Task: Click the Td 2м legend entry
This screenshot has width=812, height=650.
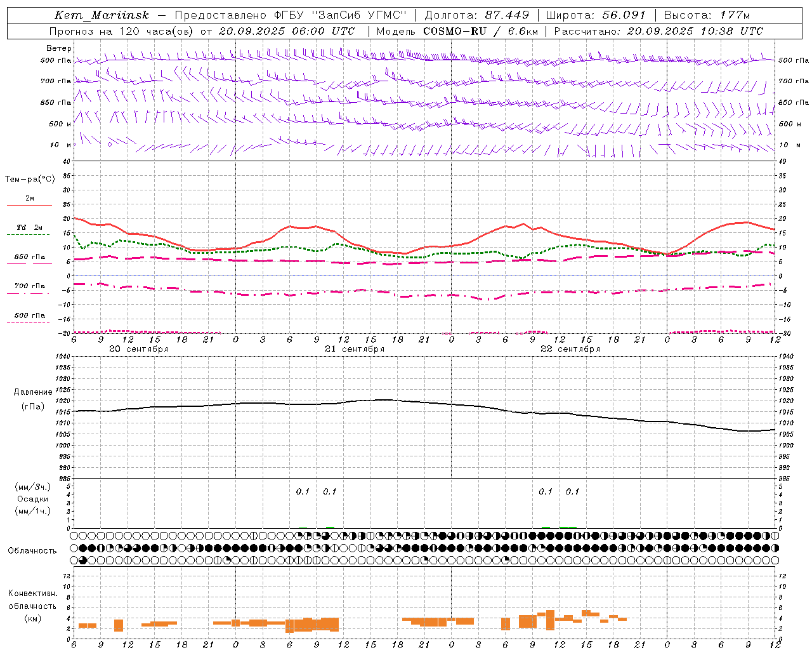Action: pos(29,227)
